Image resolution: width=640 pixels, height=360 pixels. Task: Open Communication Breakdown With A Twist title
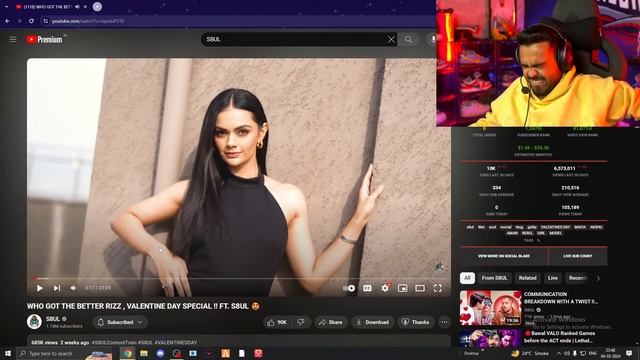pos(561,298)
